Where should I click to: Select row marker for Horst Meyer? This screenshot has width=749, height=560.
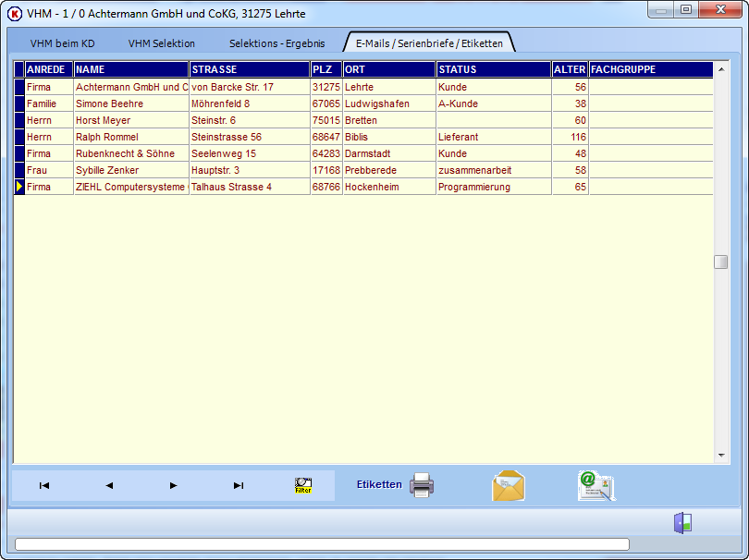click(19, 120)
